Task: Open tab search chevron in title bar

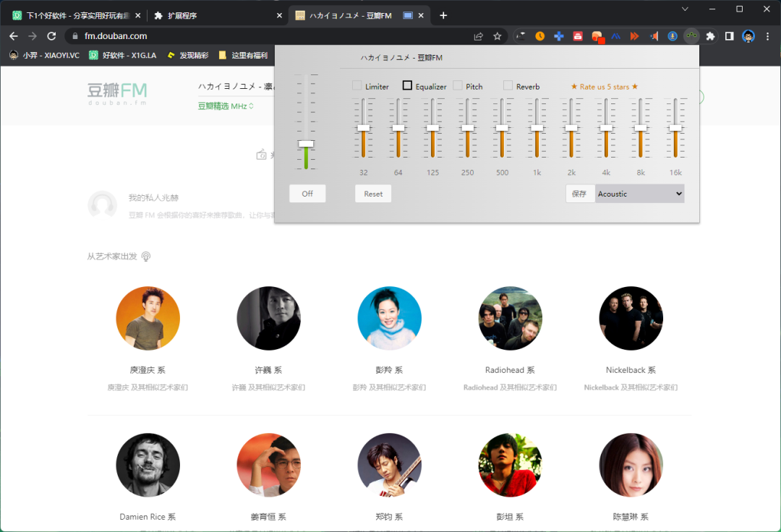Action: click(685, 9)
